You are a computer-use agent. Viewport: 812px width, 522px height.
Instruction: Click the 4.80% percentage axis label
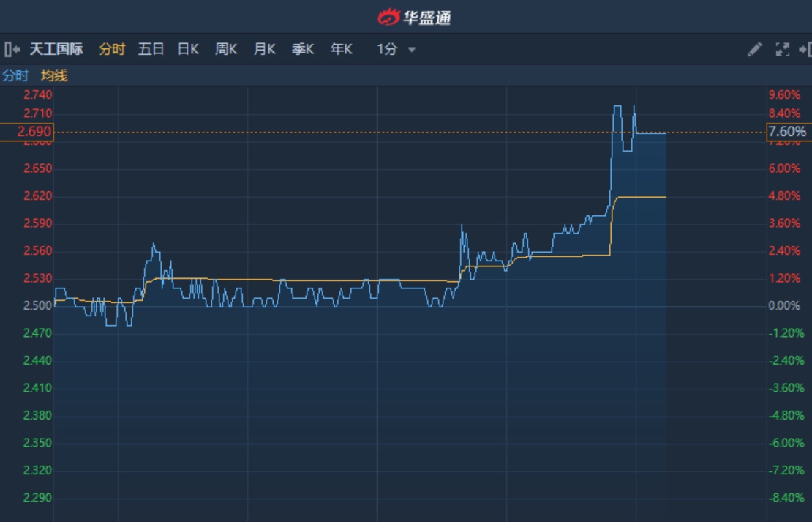(784, 196)
